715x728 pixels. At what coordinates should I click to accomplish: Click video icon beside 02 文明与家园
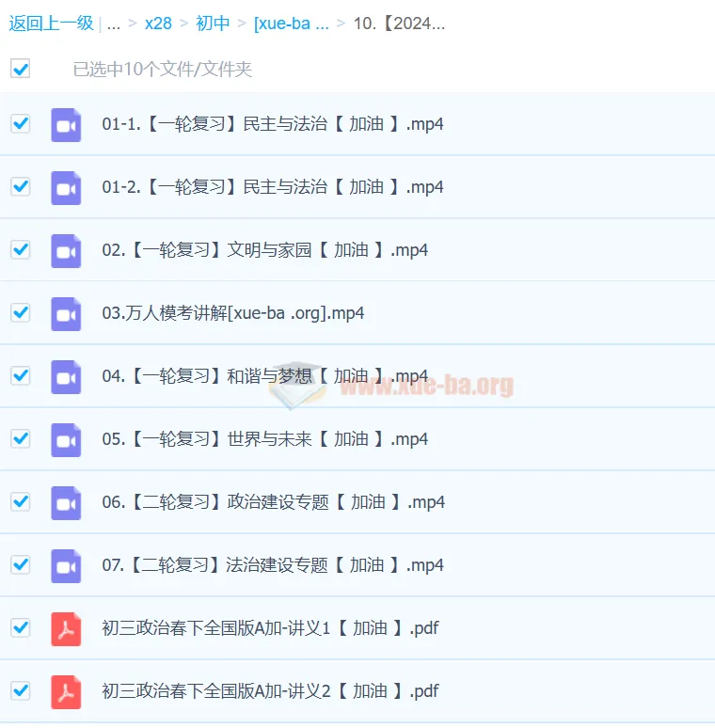pos(66,250)
